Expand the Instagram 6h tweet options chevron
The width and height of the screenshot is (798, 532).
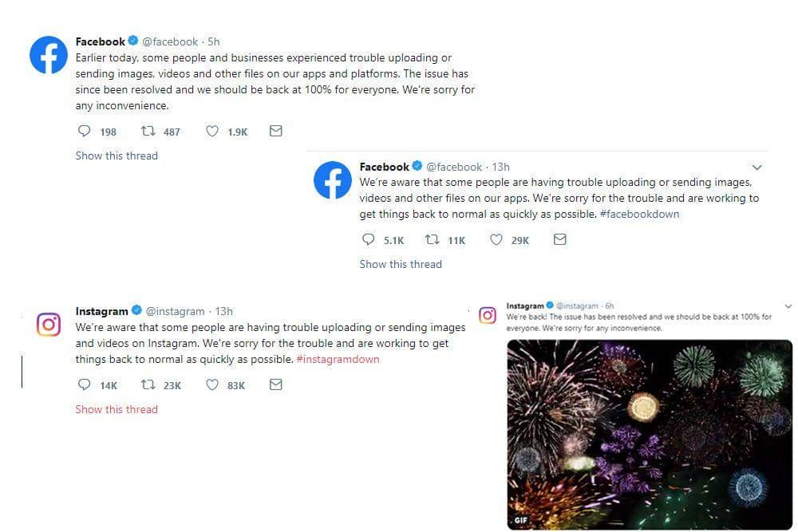788,306
